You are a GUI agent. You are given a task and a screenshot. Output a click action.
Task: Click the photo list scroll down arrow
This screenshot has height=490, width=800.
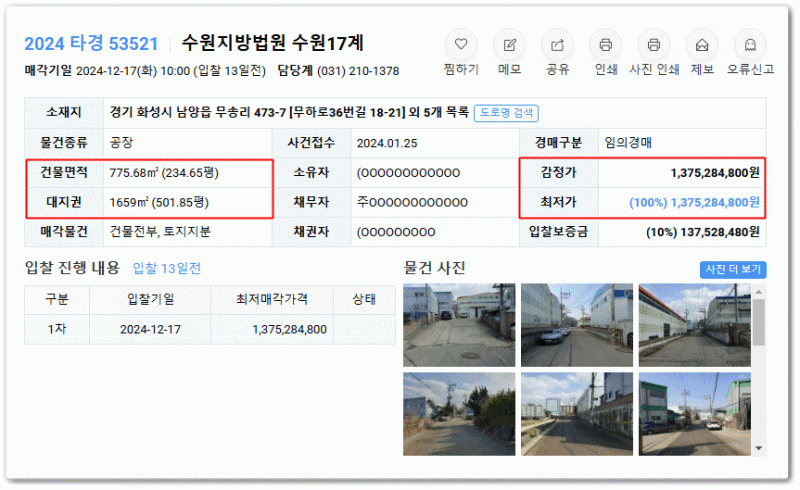pos(759,448)
